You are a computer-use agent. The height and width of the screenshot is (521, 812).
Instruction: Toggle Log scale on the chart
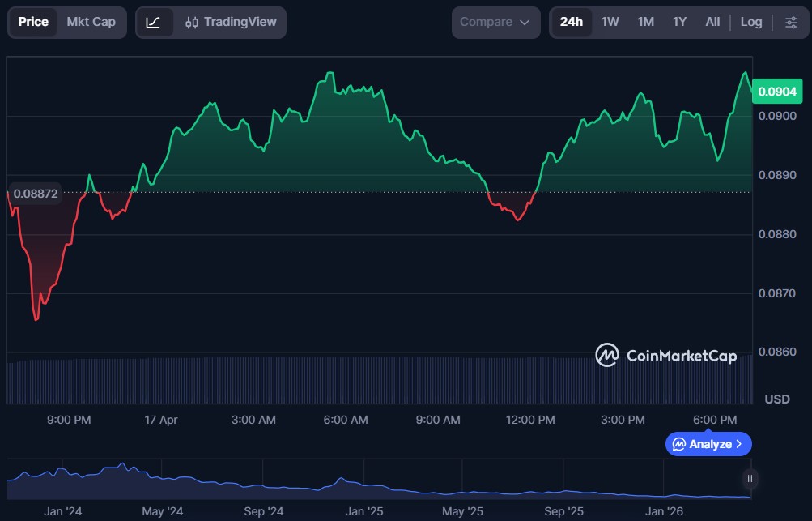[750, 23]
